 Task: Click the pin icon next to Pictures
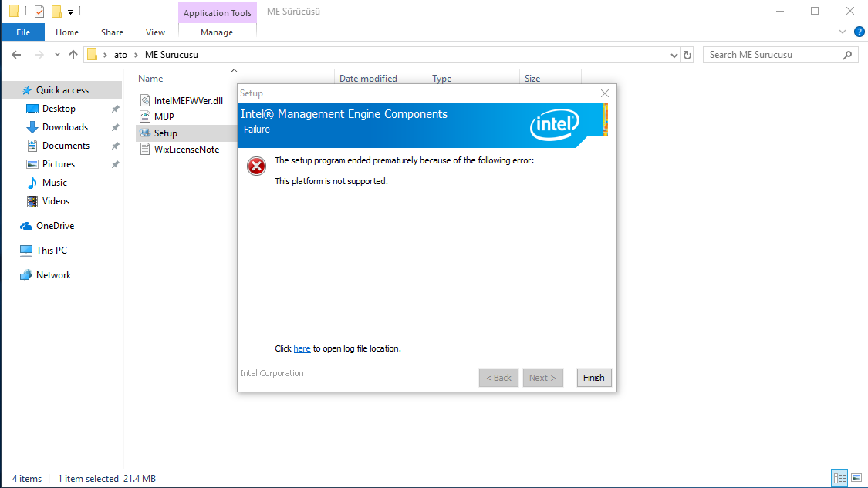pyautogui.click(x=115, y=164)
